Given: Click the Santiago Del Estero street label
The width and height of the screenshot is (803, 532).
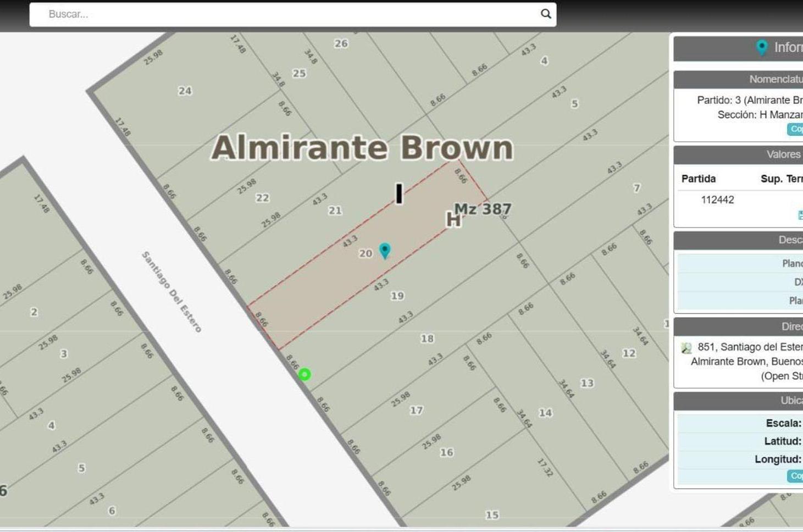Looking at the screenshot, I should click(172, 292).
